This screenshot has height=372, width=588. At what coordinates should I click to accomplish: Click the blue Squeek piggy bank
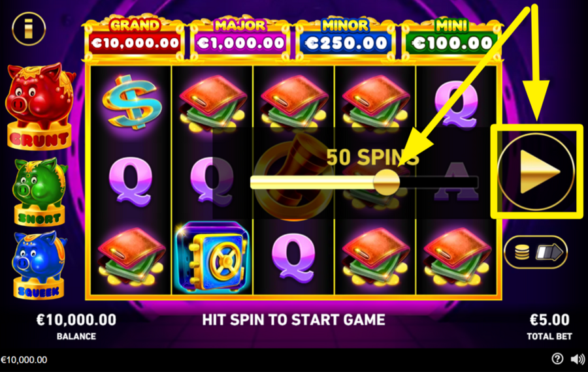39,264
